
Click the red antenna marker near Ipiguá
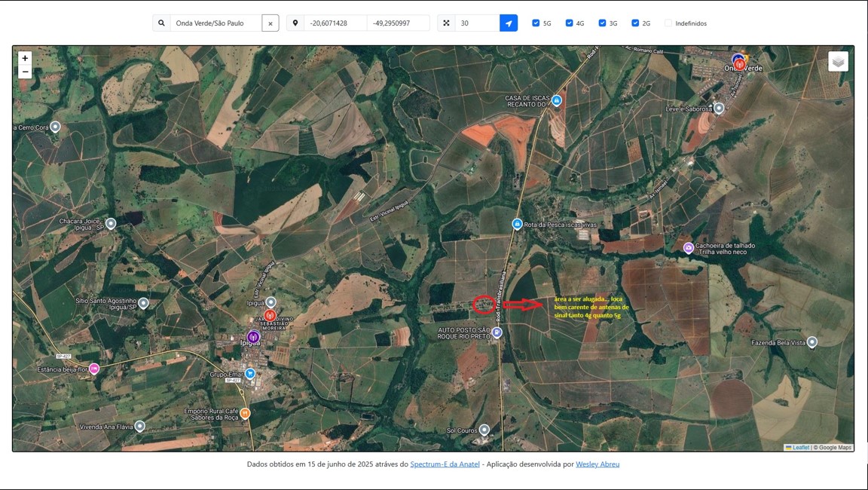click(270, 315)
